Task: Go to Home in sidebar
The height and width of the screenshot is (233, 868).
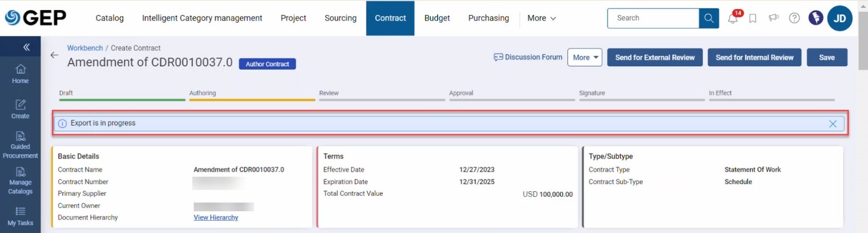Action: tap(20, 74)
